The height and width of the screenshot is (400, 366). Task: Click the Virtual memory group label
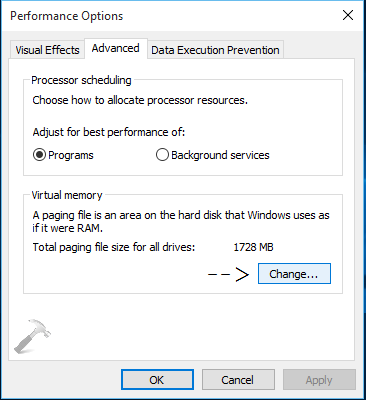pos(67,195)
